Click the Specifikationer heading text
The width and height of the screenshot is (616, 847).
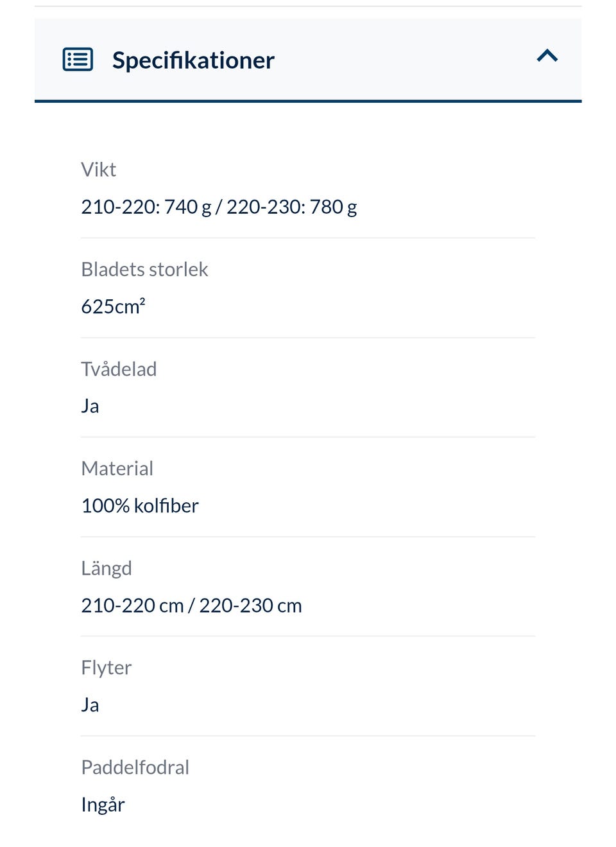click(193, 60)
